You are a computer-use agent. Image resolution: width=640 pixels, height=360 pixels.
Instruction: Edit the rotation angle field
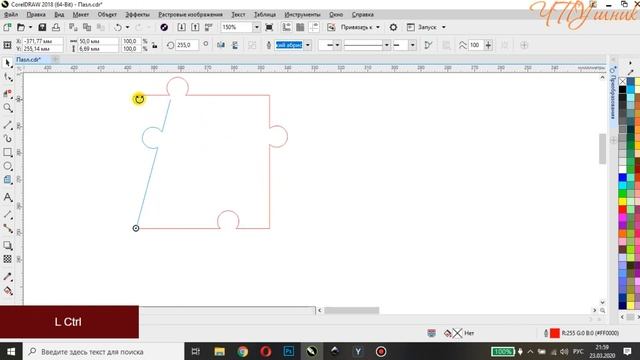point(187,45)
